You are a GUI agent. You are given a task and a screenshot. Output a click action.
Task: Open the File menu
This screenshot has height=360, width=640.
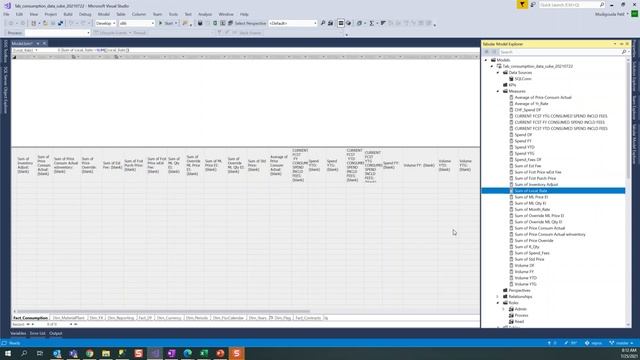point(6,14)
